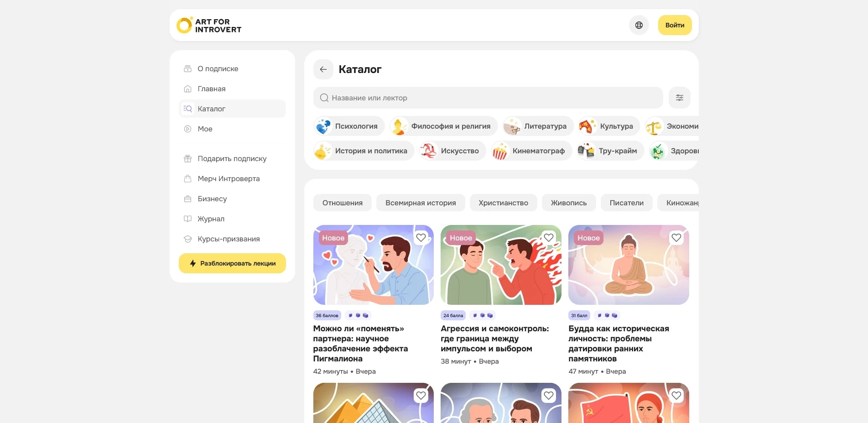Select the Отношения filter tab
The height and width of the screenshot is (423, 868).
(x=342, y=203)
